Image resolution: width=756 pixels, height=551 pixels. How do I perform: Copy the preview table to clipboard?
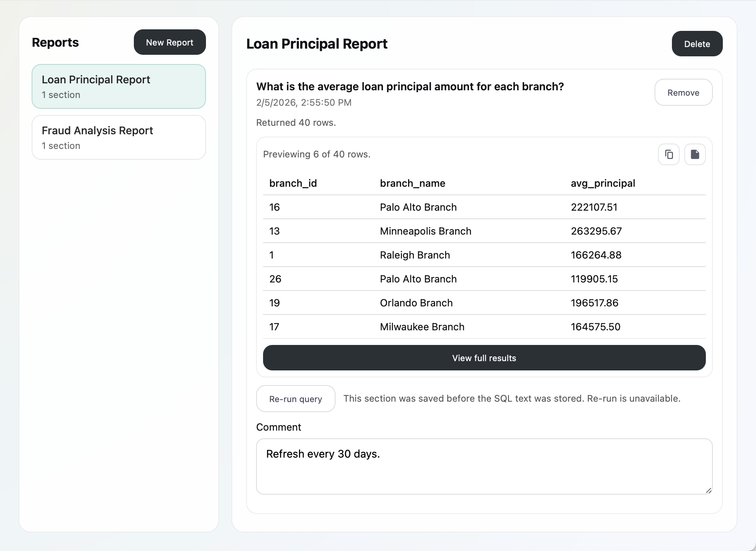click(x=669, y=154)
